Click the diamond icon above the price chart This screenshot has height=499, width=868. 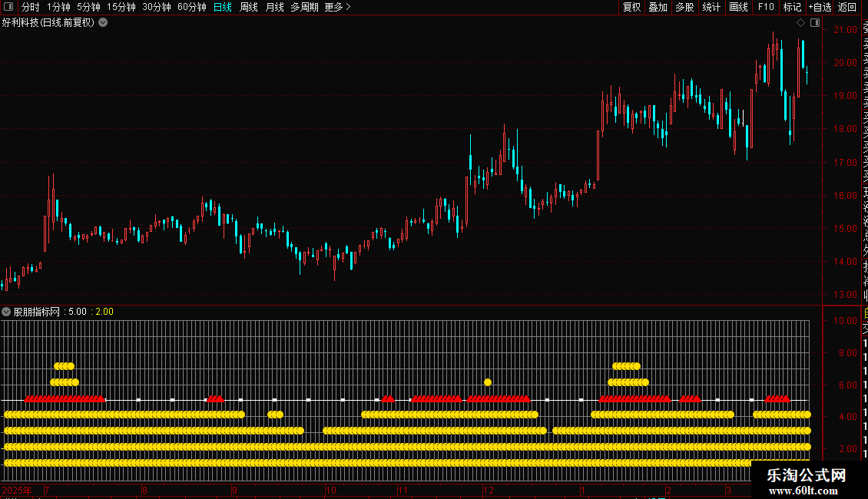(x=800, y=23)
